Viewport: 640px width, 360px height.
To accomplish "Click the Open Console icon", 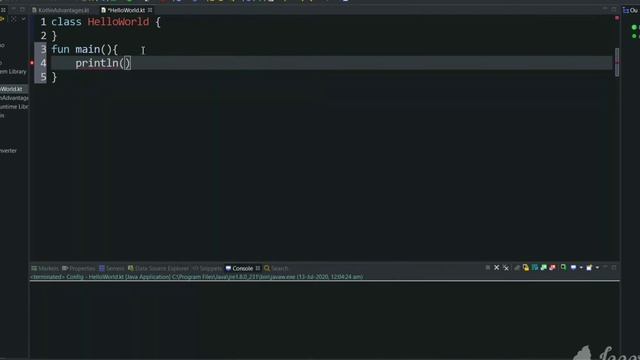I will 589,268.
